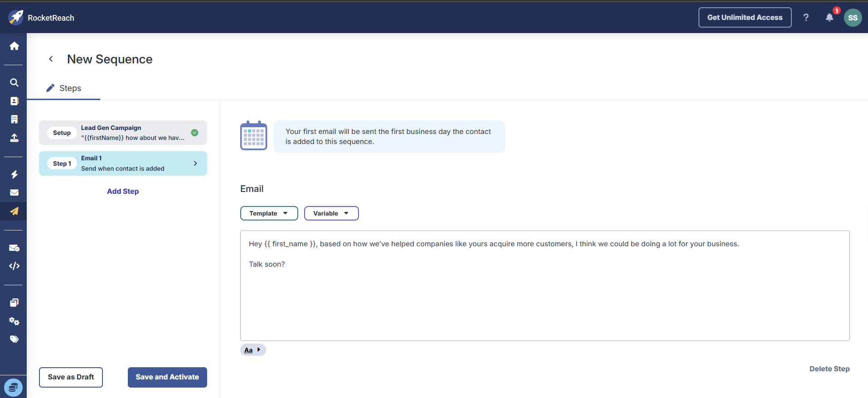Viewport: 868px width, 398px height.
Task: Go back using the arrow beside New Sequence
Action: coord(51,59)
